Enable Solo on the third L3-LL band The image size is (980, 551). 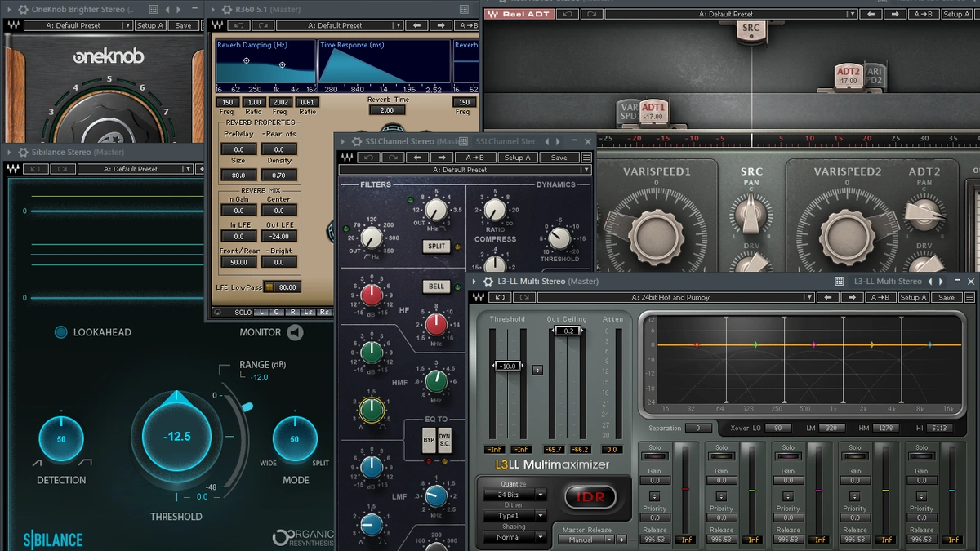(x=788, y=456)
